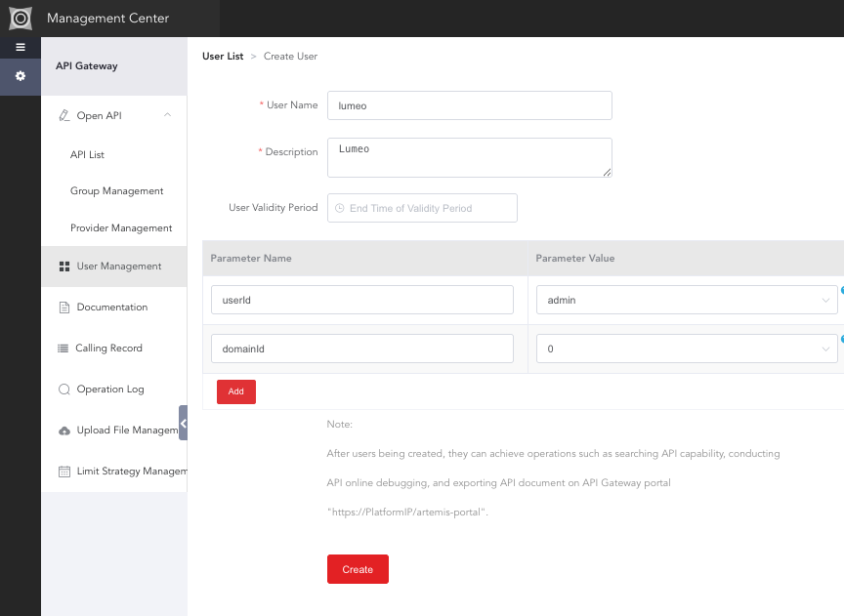The height and width of the screenshot is (616, 844).
Task: Open Limit Strategy Management menu item
Action: click(114, 472)
